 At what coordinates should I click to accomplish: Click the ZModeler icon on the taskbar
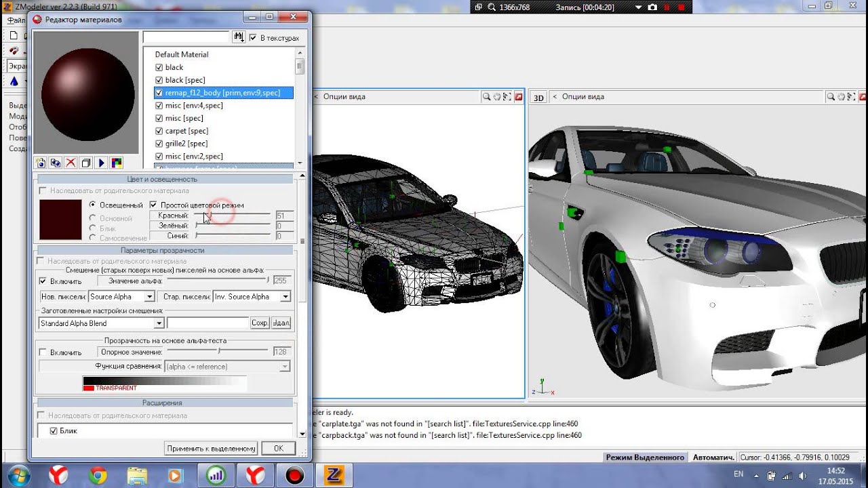point(334,475)
